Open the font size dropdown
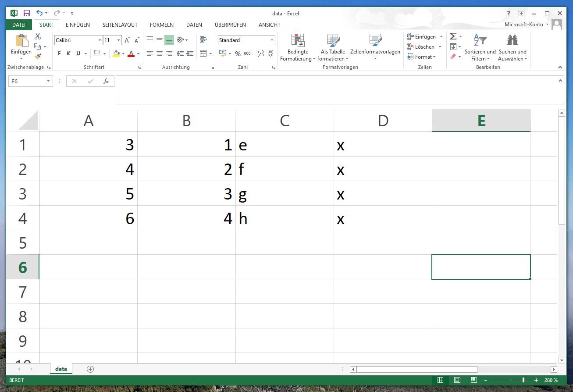The width and height of the screenshot is (573, 392). [117, 39]
